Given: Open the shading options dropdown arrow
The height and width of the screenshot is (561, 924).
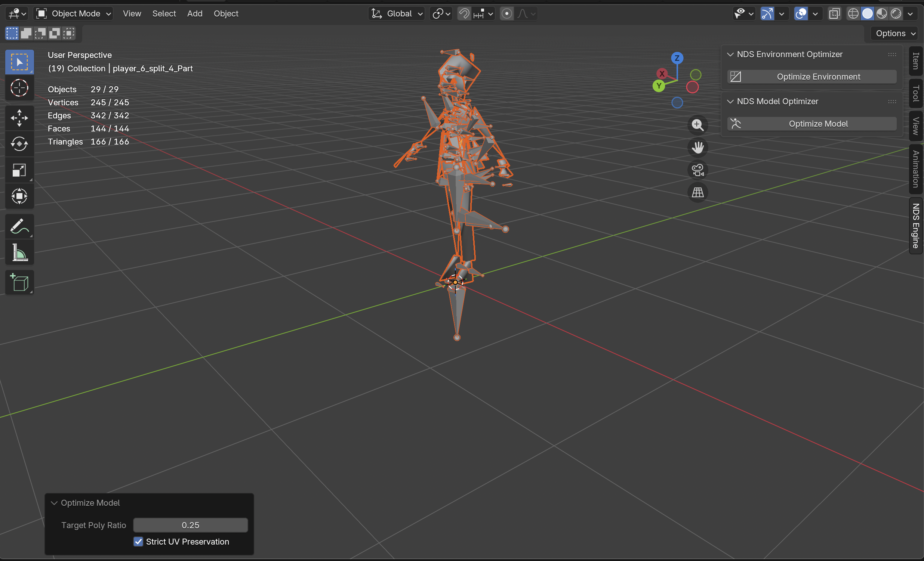Looking at the screenshot, I should coord(911,14).
